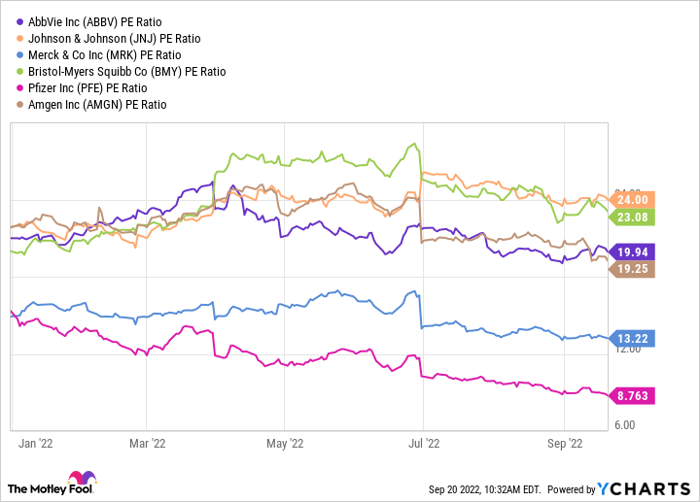Click the 23.08 green value tag

pyautogui.click(x=631, y=216)
